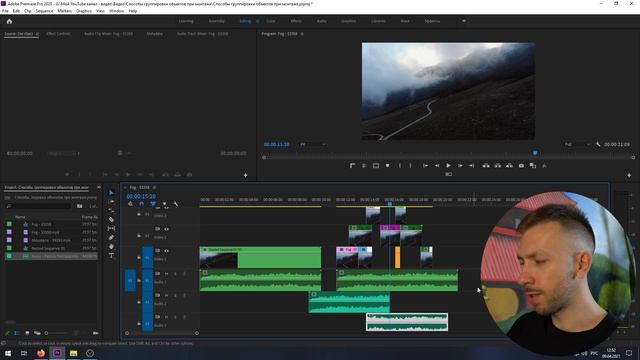Click the Program monitor scrubber playhead
Image resolution: width=640 pixels, height=360 pixels.
click(535, 153)
